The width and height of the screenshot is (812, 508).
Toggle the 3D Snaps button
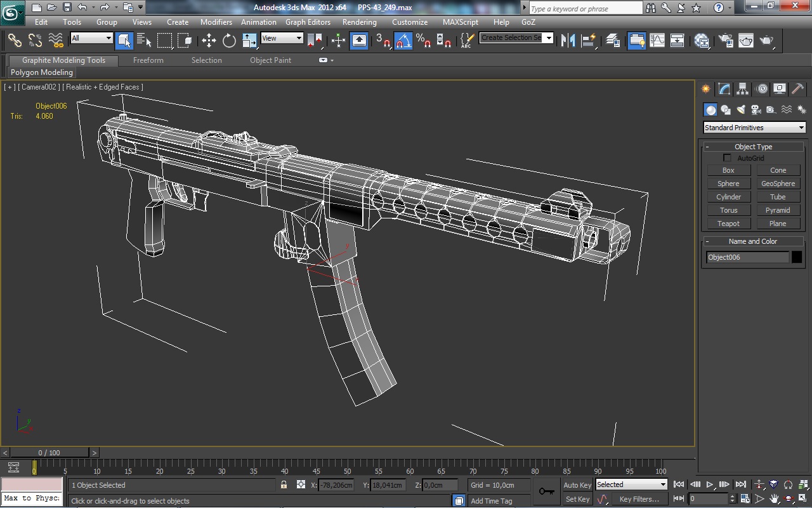coord(383,40)
